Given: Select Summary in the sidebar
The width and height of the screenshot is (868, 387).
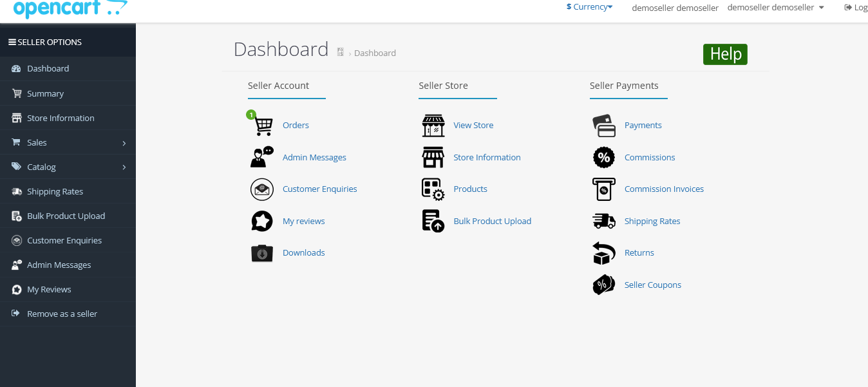Looking at the screenshot, I should (x=46, y=93).
